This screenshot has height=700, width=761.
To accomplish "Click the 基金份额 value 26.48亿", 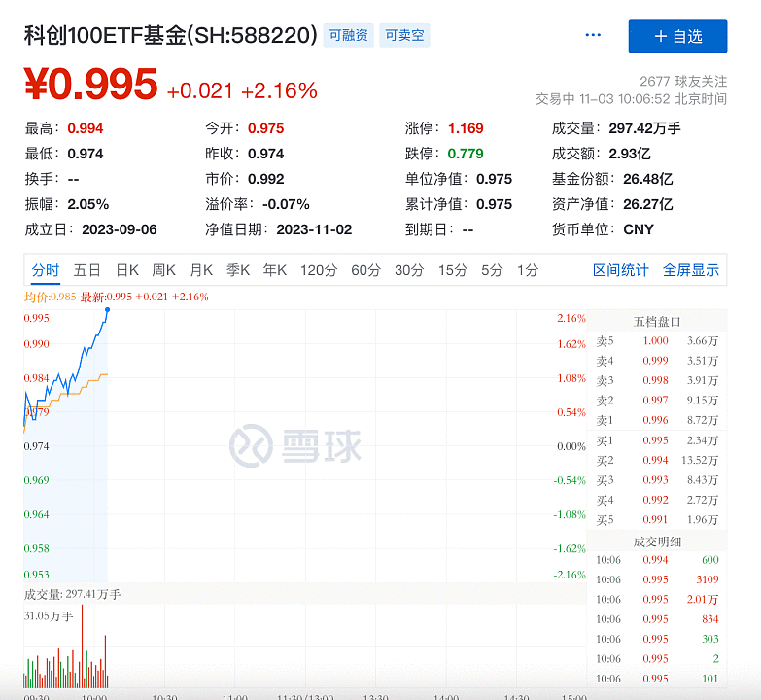I will [648, 179].
